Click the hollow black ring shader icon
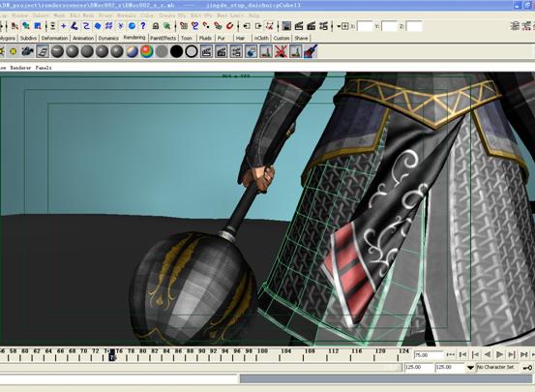This screenshot has height=392, width=535. (192, 51)
